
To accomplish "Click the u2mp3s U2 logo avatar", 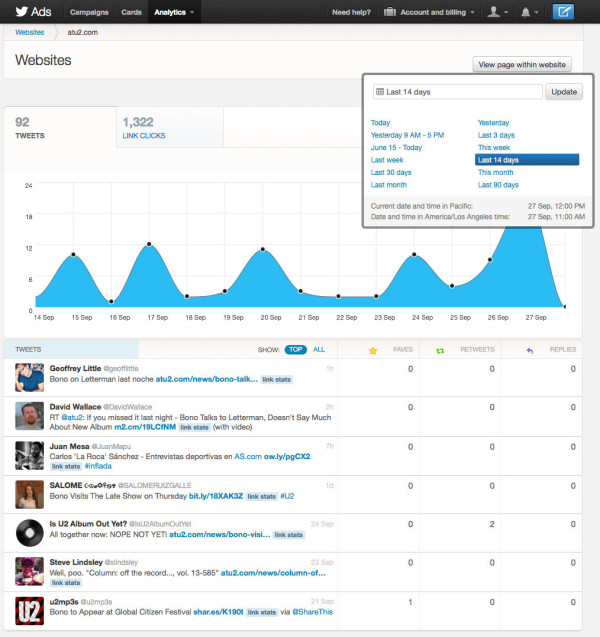I will point(29,611).
